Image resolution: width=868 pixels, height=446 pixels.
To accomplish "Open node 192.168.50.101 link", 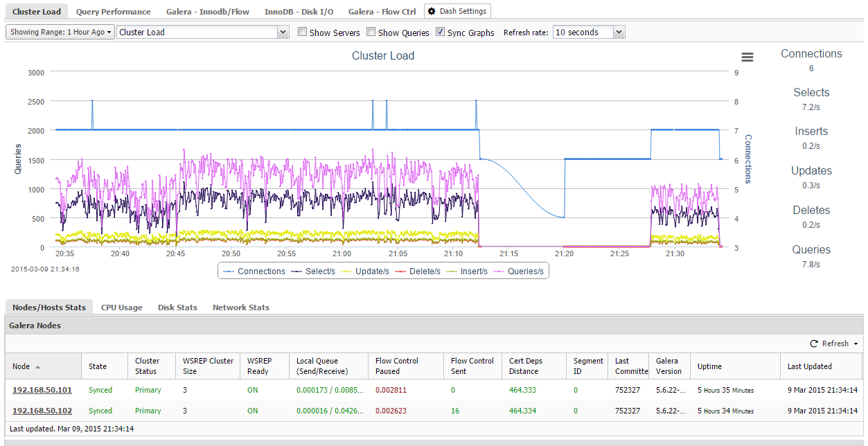I will coord(42,391).
